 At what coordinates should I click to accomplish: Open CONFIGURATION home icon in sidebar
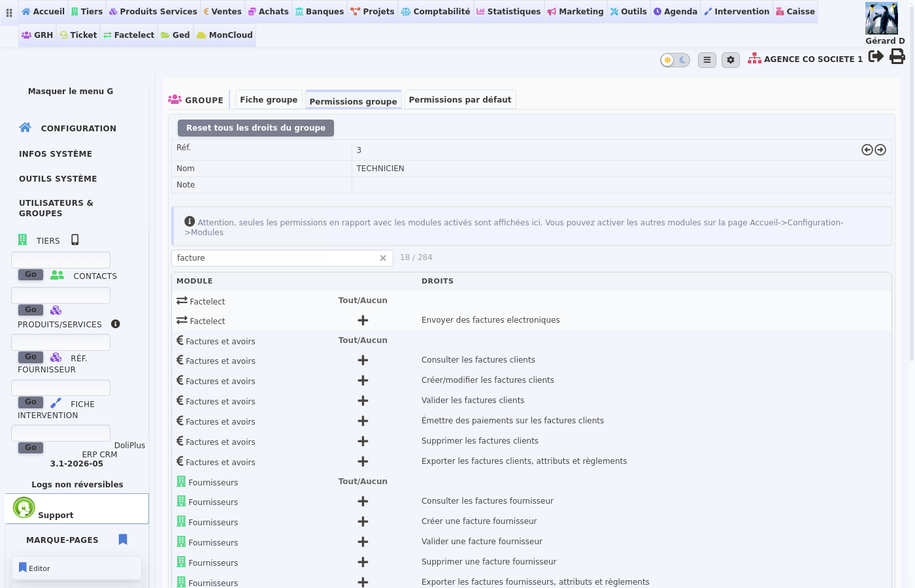25,127
